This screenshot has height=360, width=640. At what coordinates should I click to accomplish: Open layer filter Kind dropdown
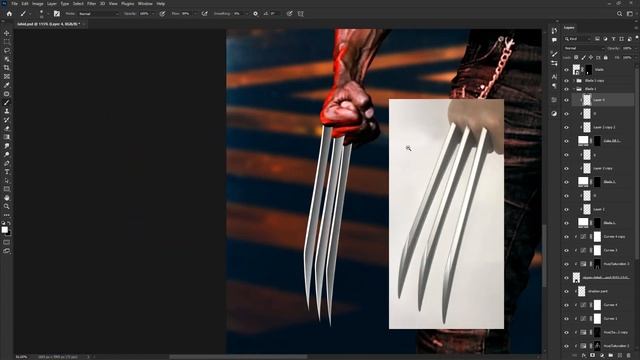tap(578, 39)
